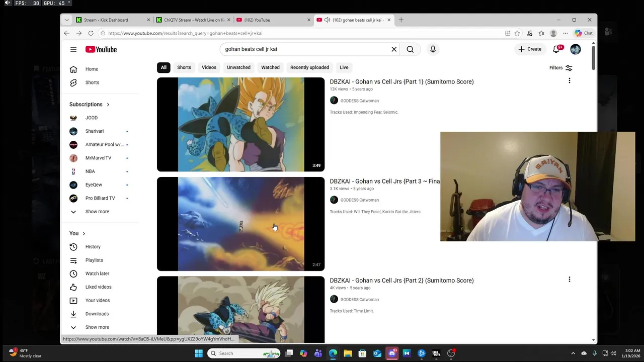Clear the search box with the X

pos(394,49)
